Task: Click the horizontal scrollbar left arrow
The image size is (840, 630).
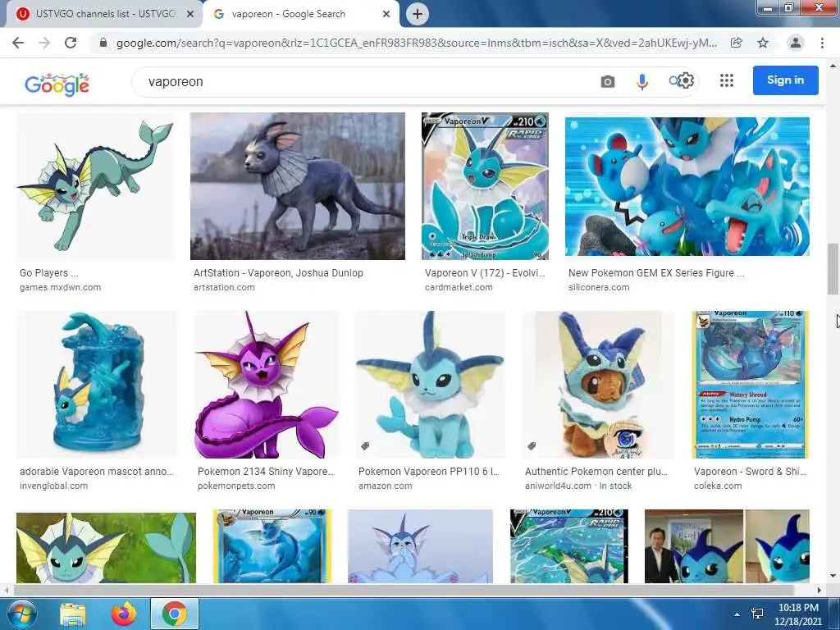Action: pos(7,590)
